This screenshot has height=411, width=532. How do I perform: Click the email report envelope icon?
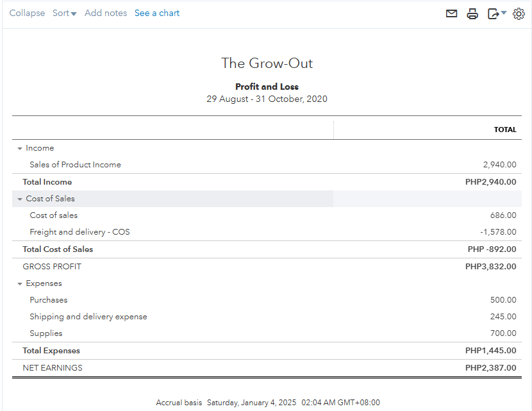tap(452, 13)
